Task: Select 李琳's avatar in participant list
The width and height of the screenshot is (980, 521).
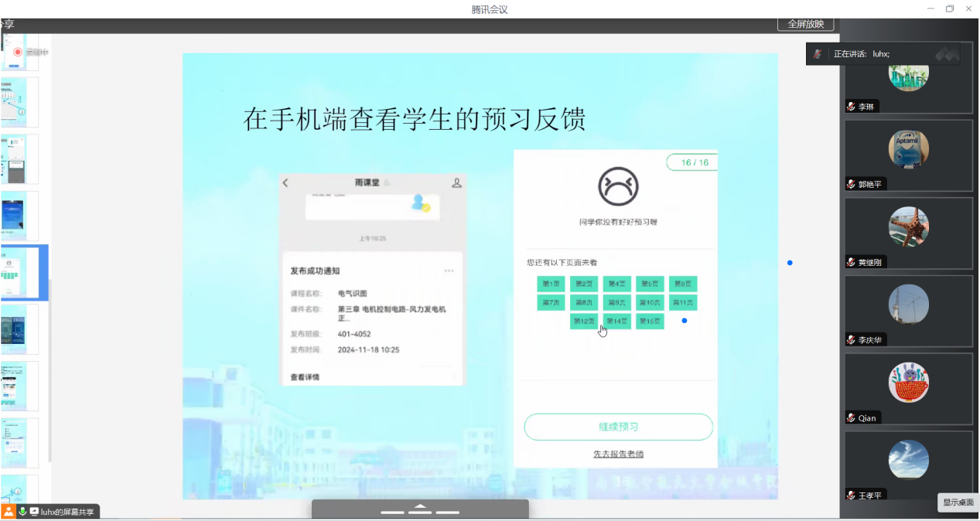Action: [909, 77]
